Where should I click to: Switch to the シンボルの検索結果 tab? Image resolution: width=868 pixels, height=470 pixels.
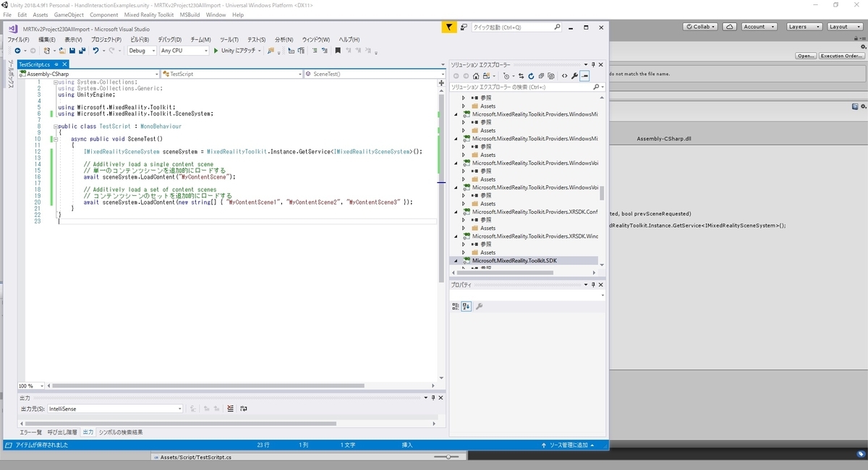pyautogui.click(x=121, y=432)
